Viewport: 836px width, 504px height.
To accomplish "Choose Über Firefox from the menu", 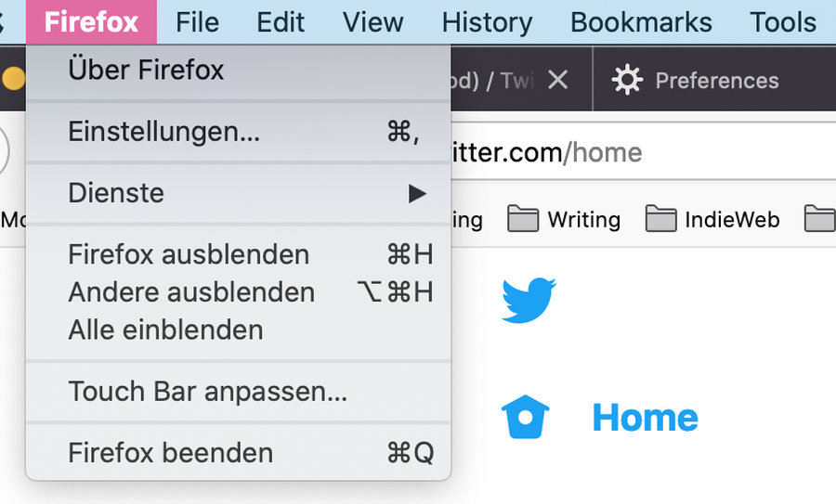I will 239,71.
